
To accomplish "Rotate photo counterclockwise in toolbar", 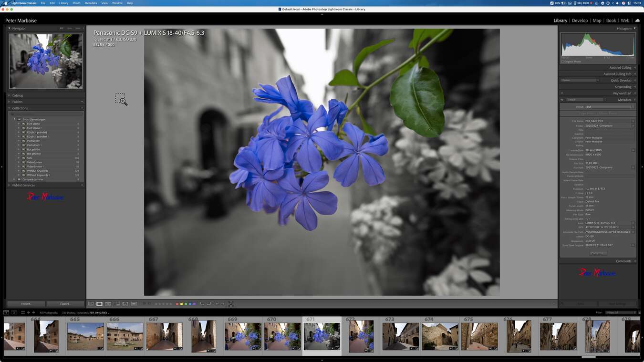I will coord(202,304).
